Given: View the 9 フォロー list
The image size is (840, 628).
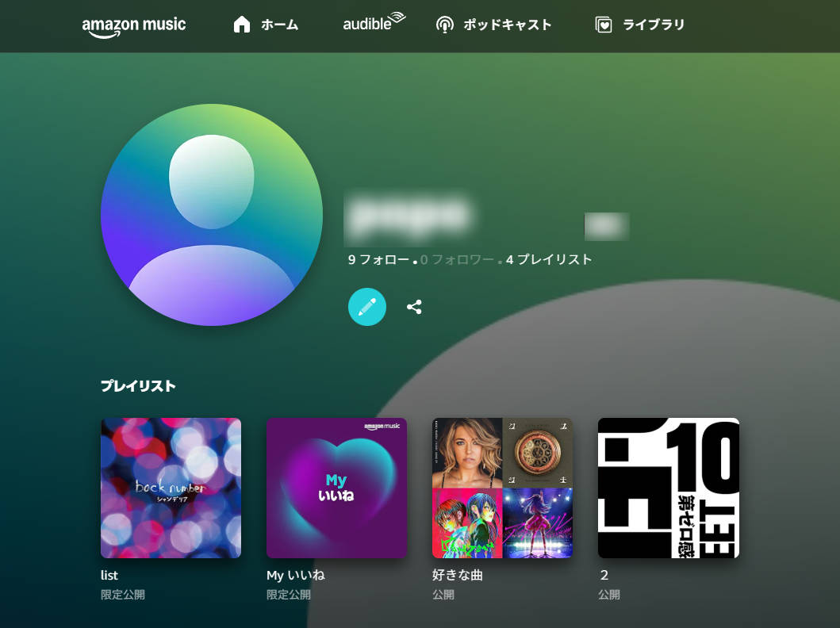Looking at the screenshot, I should point(378,259).
